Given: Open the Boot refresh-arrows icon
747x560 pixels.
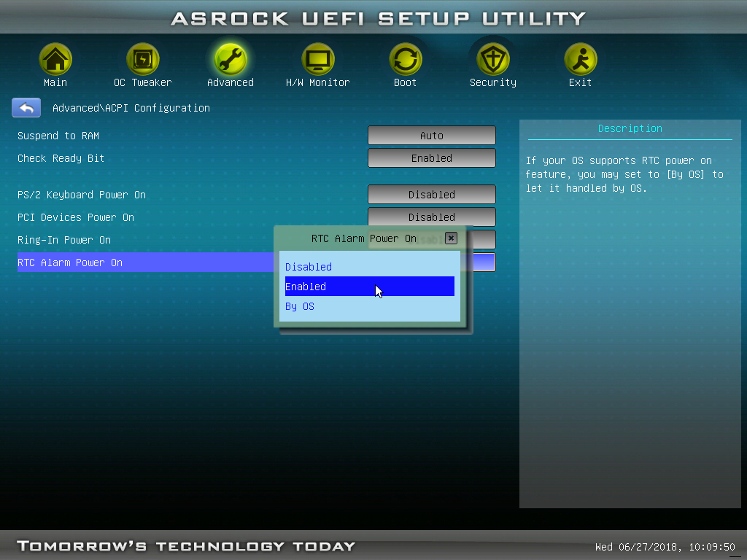Looking at the screenshot, I should pyautogui.click(x=405, y=59).
